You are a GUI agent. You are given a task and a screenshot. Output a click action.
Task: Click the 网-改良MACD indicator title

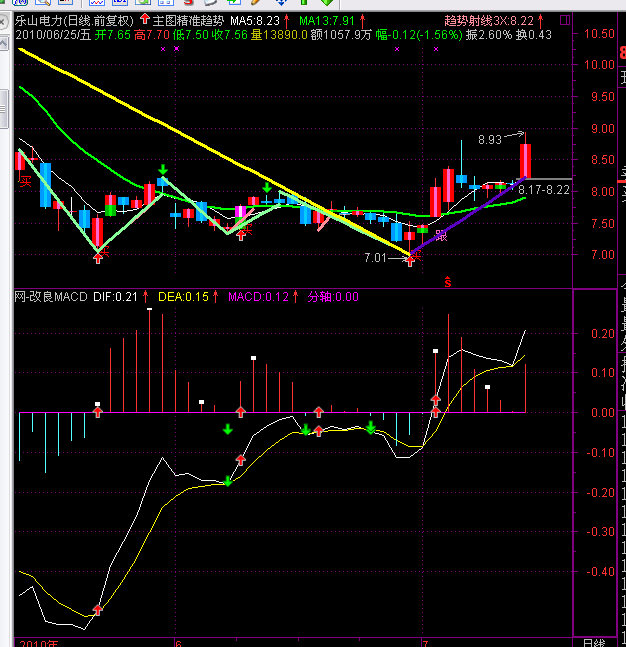[x=51, y=297]
